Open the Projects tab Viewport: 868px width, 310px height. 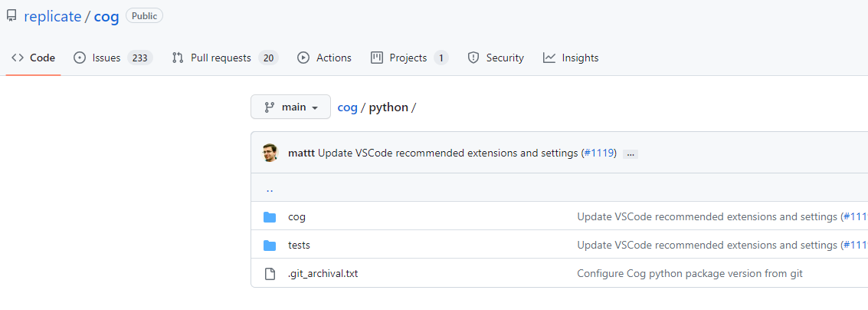(x=409, y=58)
